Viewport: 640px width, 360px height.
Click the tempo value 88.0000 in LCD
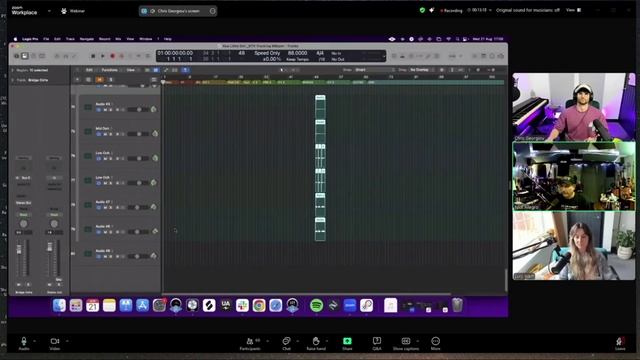(x=297, y=53)
